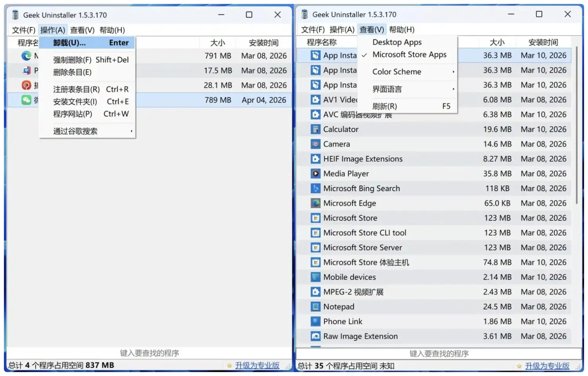Open the 操作(A) menu in the right window
The width and height of the screenshot is (588, 376).
coord(342,29)
